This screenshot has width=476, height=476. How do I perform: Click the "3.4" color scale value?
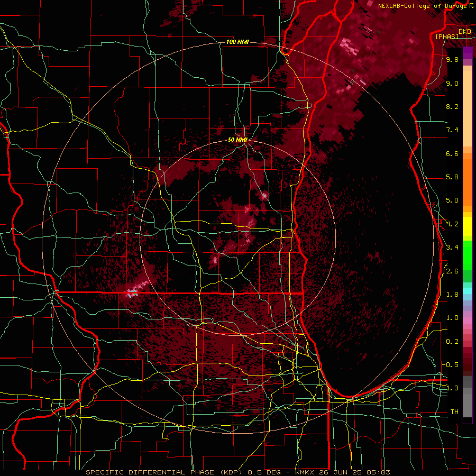452,248
